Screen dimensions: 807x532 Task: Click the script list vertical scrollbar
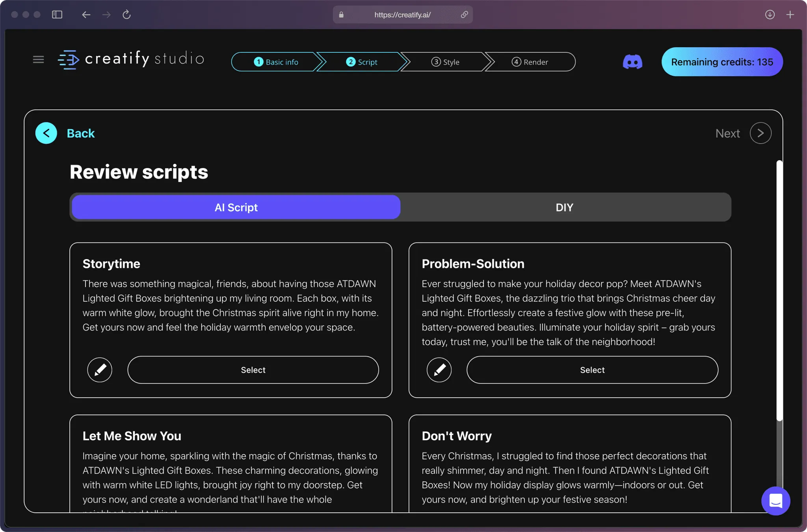coord(779,290)
